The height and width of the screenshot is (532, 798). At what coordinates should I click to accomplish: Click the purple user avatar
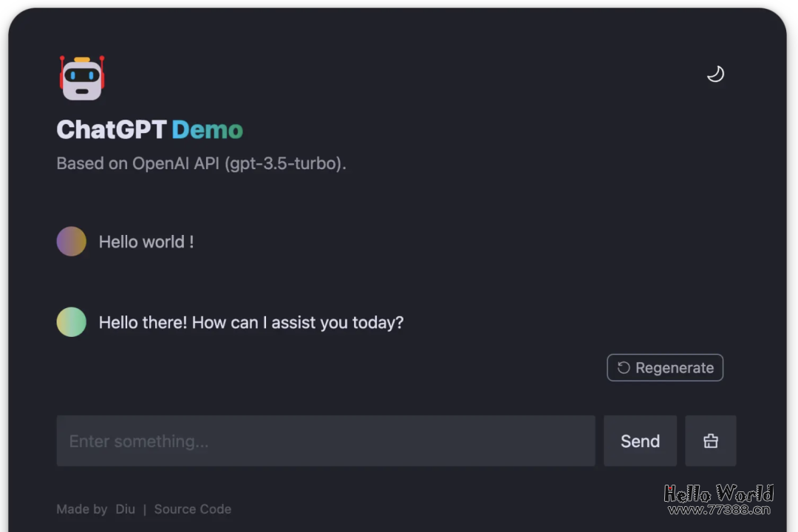(72, 242)
